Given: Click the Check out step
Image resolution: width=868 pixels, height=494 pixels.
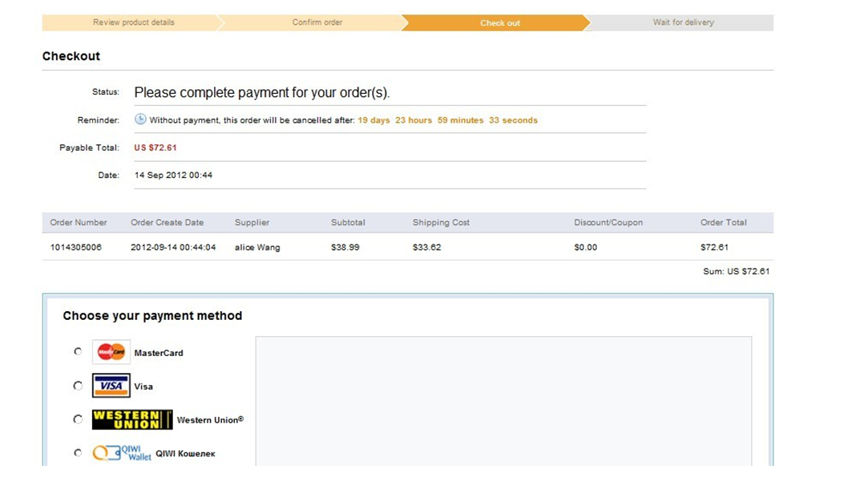Looking at the screenshot, I should [x=500, y=23].
